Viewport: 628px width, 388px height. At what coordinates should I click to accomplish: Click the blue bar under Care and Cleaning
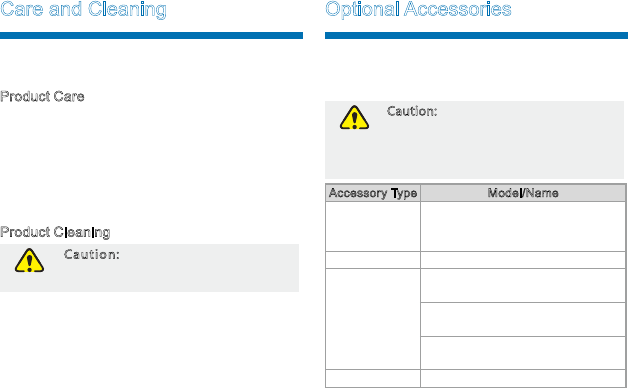(151, 36)
